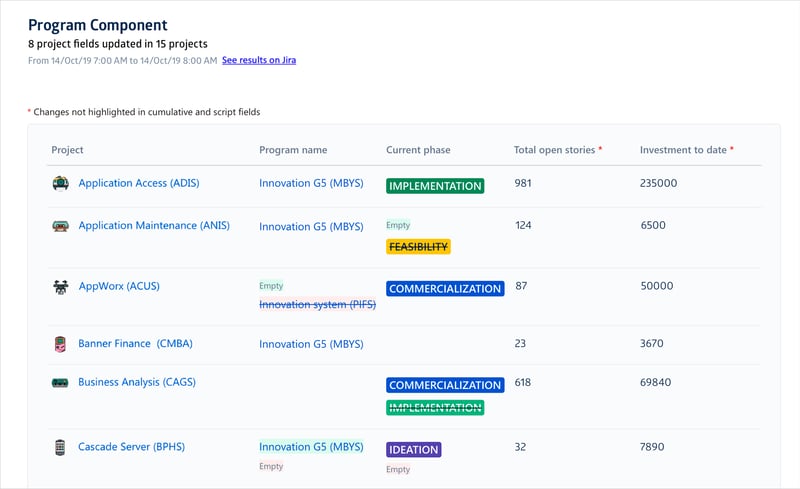
Task: Click the Current phase column header
Action: click(x=418, y=150)
